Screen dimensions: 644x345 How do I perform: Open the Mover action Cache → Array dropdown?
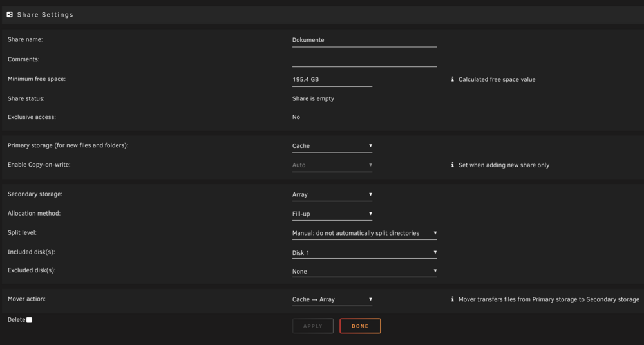(x=332, y=299)
